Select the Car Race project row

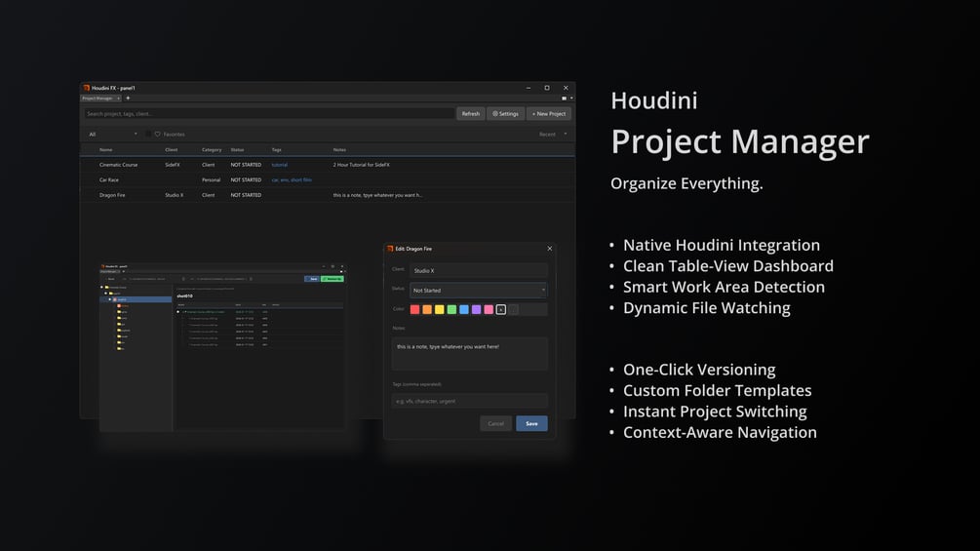tap(328, 179)
